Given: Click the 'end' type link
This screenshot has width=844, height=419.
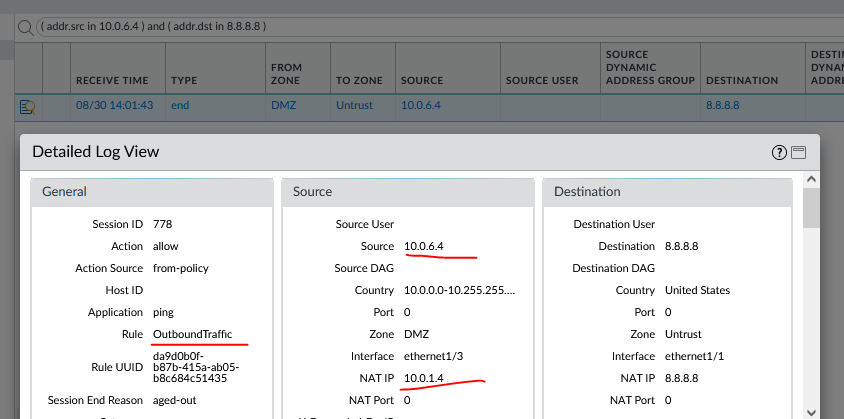Looking at the screenshot, I should tap(181, 104).
